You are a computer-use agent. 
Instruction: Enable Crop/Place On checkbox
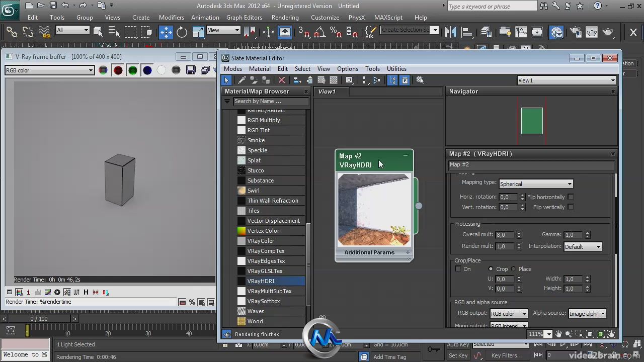tap(458, 269)
